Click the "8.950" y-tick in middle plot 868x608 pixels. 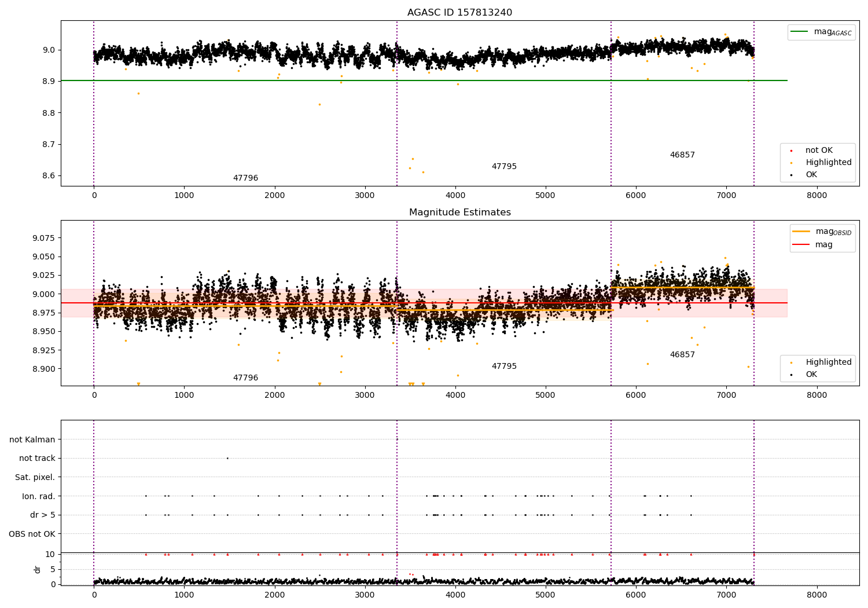click(x=44, y=332)
